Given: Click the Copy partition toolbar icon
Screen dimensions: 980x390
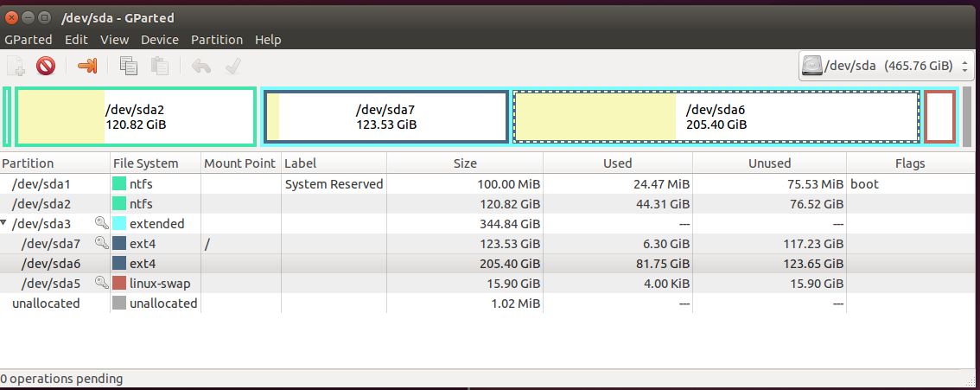Looking at the screenshot, I should click(x=130, y=66).
